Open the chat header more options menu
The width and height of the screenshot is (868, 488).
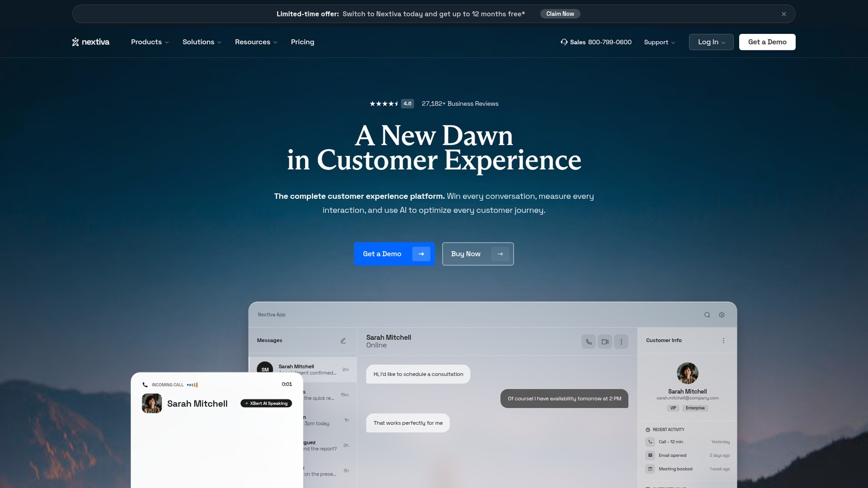pyautogui.click(x=621, y=342)
